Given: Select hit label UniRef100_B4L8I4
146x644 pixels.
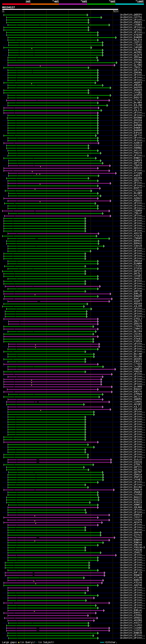Looking at the screenshot, I should 131,40.
